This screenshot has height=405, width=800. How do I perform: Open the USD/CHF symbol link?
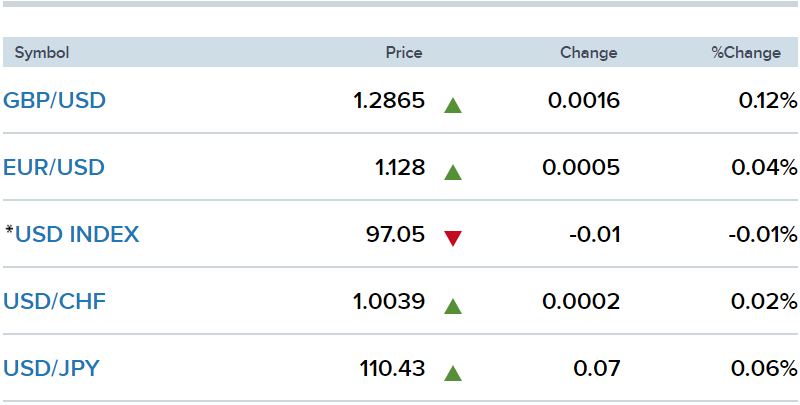[55, 301]
